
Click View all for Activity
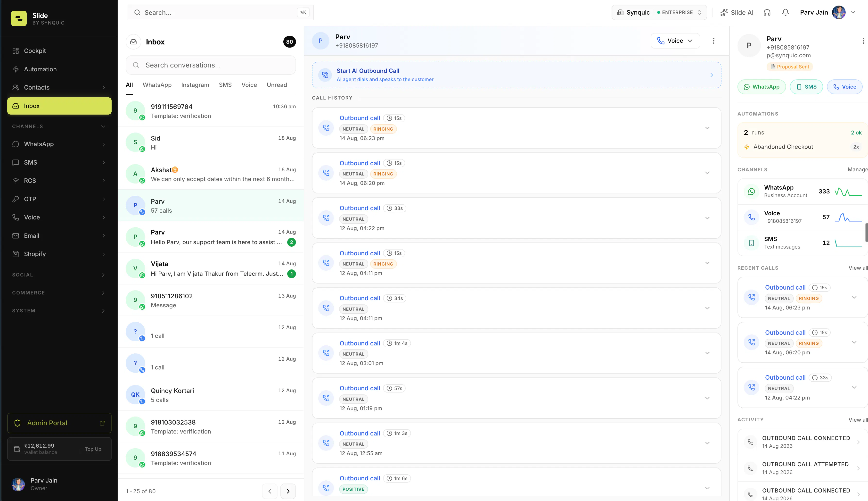858,419
